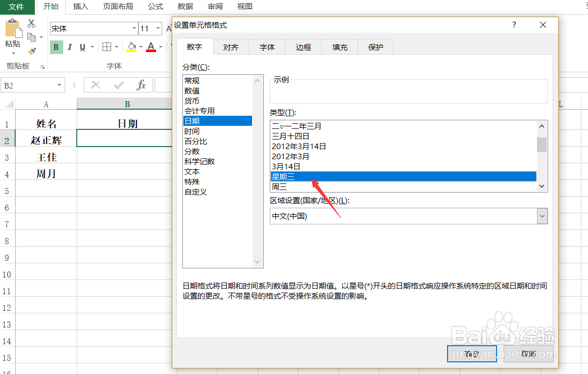The image size is (588, 374).
Task: Click the select-all corner of the sheet
Action: [x=8, y=104]
